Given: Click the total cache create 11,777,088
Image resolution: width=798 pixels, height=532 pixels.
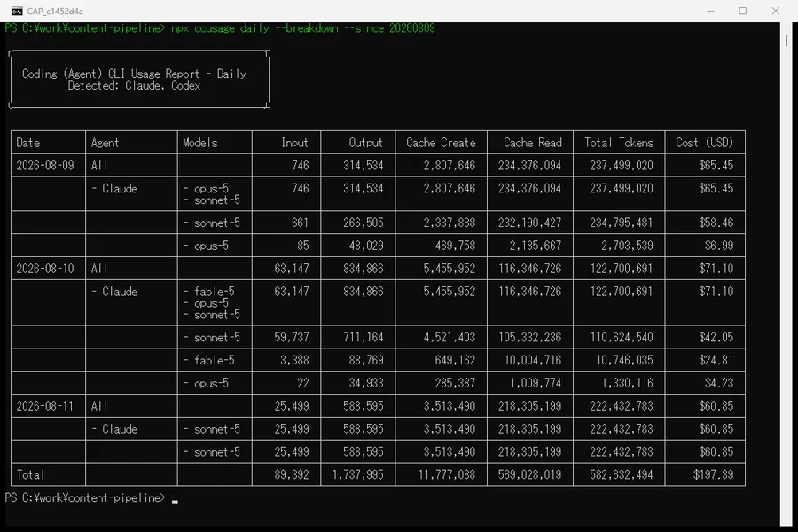Looking at the screenshot, I should [x=447, y=475].
